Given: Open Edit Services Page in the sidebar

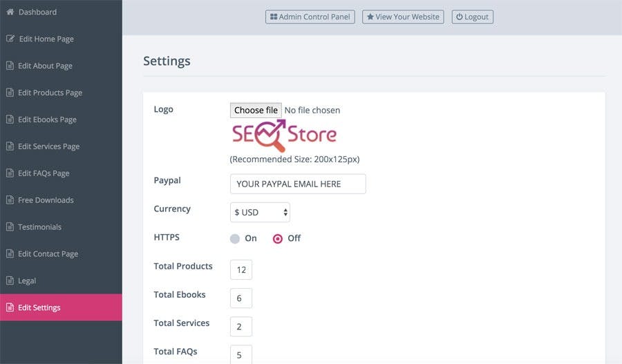Looking at the screenshot, I should point(48,146).
